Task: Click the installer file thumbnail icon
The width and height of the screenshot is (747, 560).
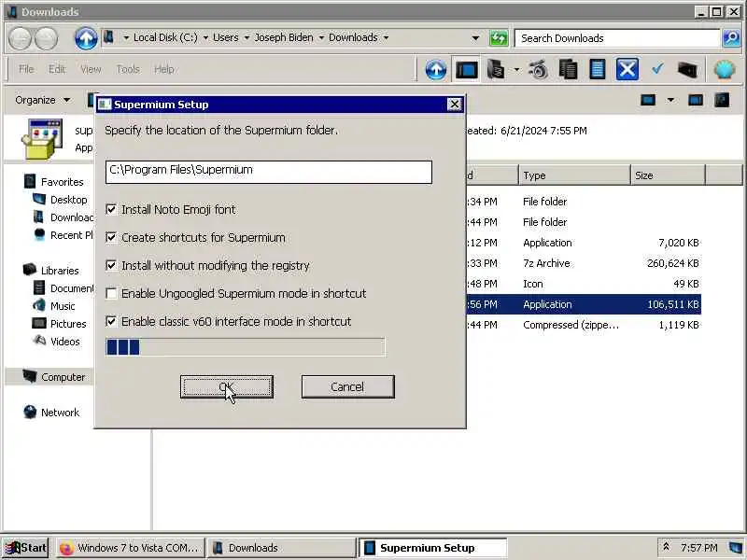Action: (42, 138)
